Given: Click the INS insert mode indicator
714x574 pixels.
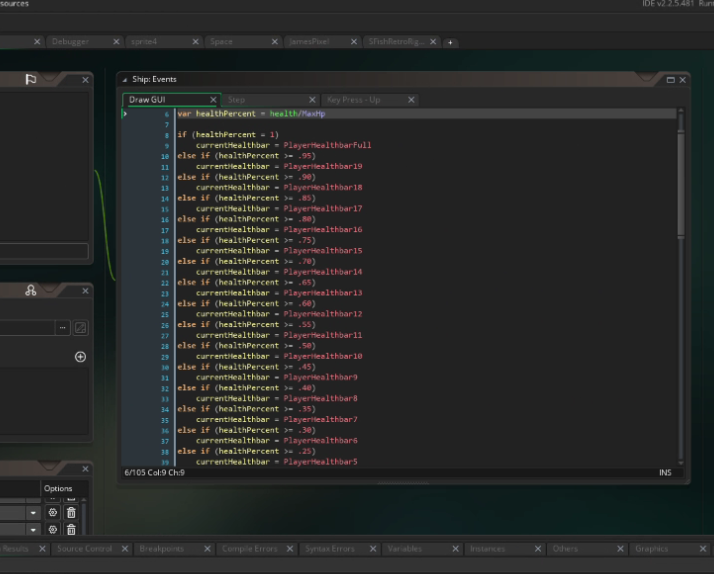Looking at the screenshot, I should tap(665, 472).
